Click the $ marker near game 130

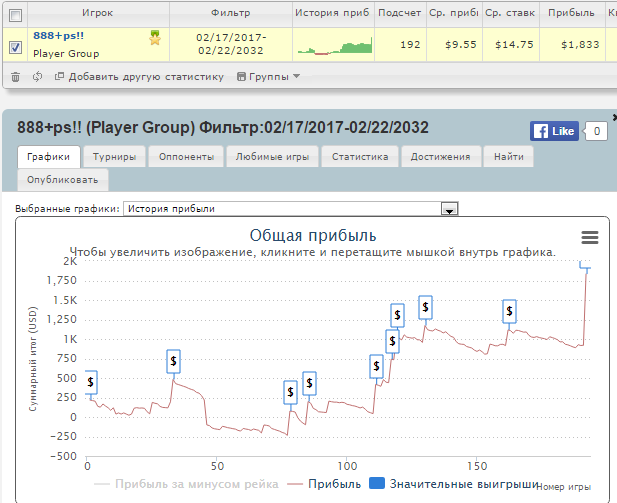coord(425,307)
